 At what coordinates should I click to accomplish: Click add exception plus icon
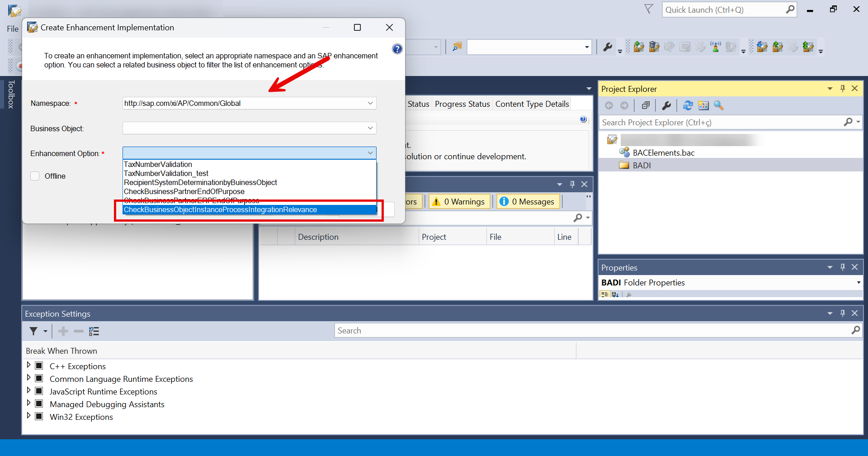coord(63,331)
